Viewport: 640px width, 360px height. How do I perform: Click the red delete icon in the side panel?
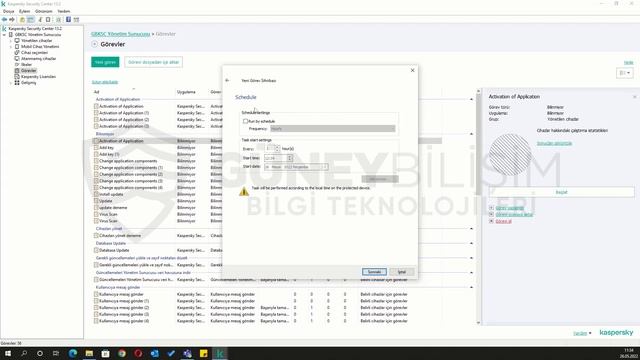tap(491, 221)
